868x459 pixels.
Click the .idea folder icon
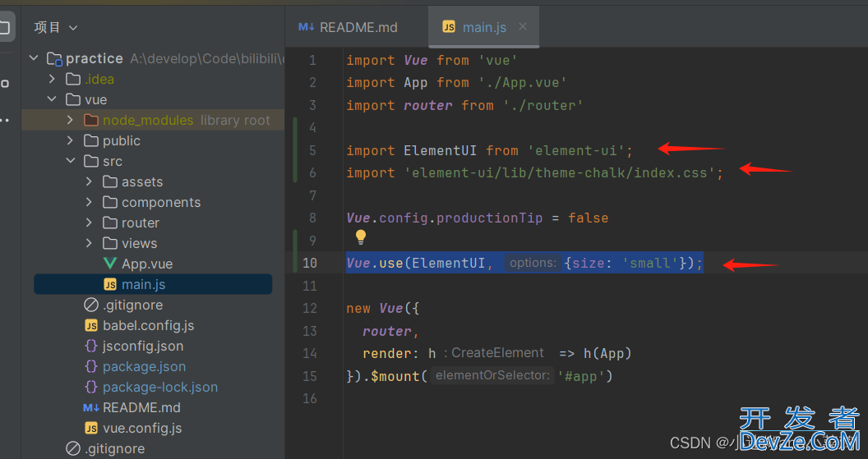click(73, 79)
